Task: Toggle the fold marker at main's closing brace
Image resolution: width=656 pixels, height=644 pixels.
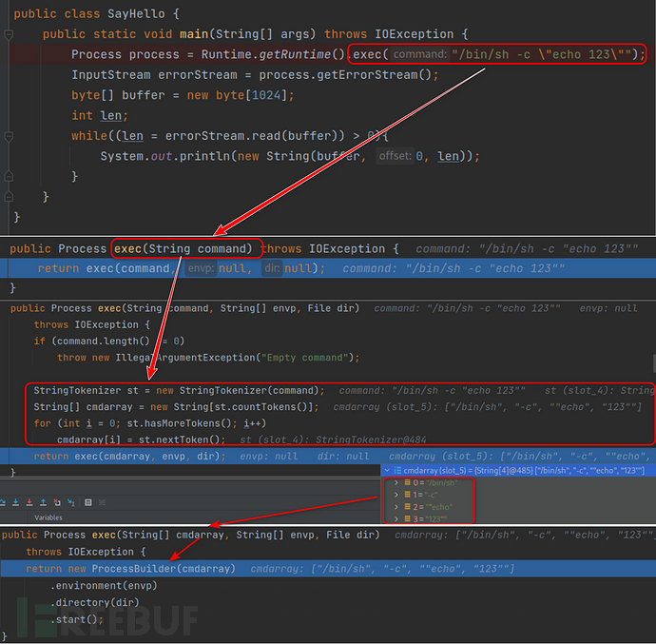Action: click(9, 195)
